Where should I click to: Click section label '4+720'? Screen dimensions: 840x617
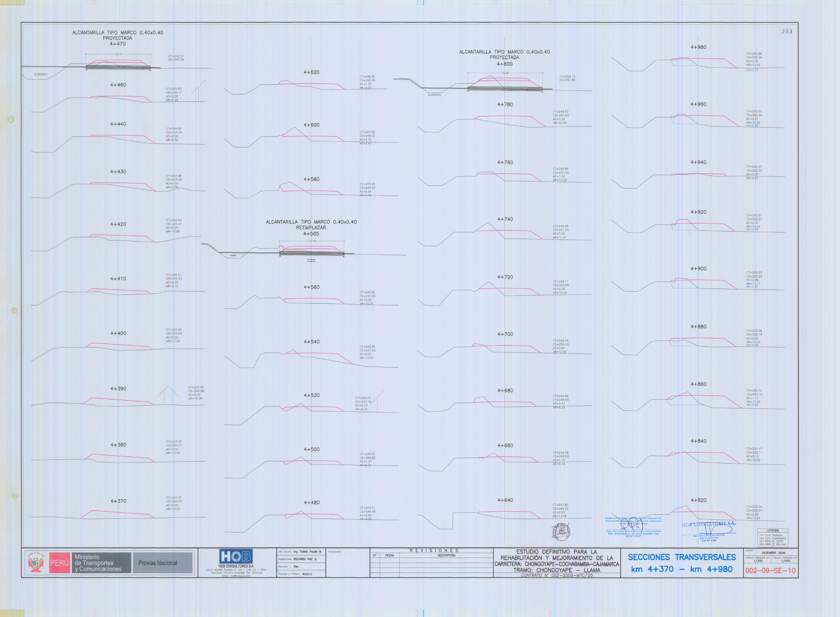tap(505, 277)
